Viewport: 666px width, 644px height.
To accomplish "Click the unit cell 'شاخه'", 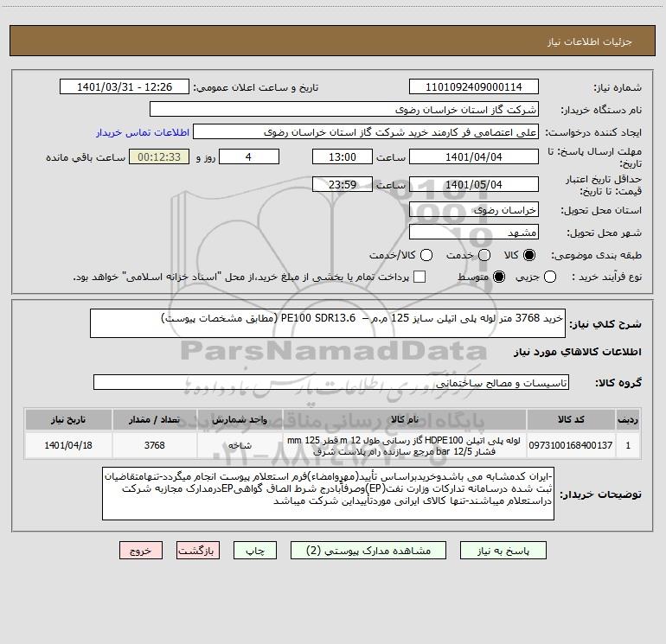I will 240,445.
